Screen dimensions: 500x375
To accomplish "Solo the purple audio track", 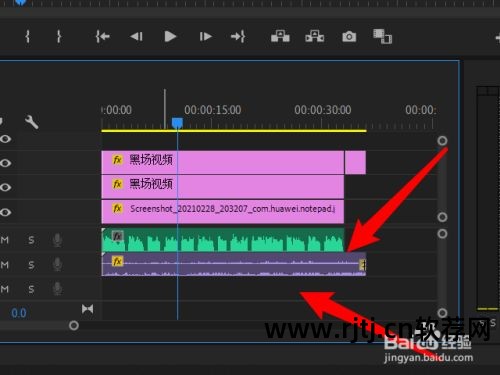I will pyautogui.click(x=31, y=265).
